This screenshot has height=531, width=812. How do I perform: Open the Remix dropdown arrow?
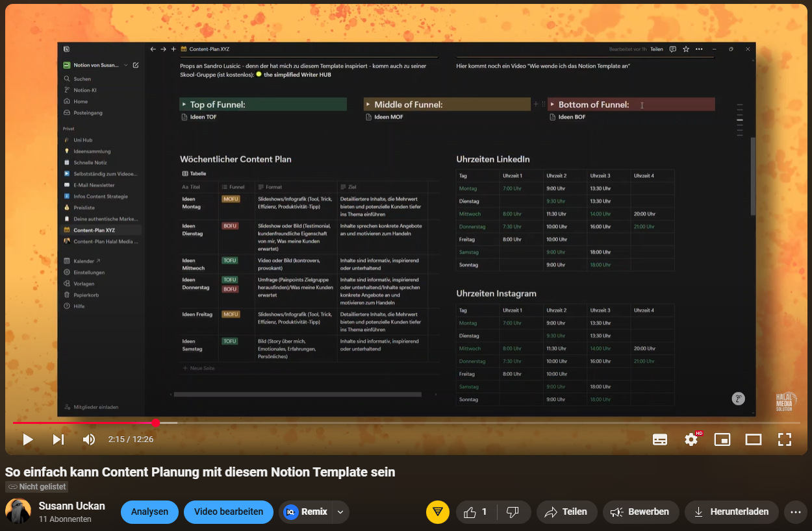tap(340, 512)
